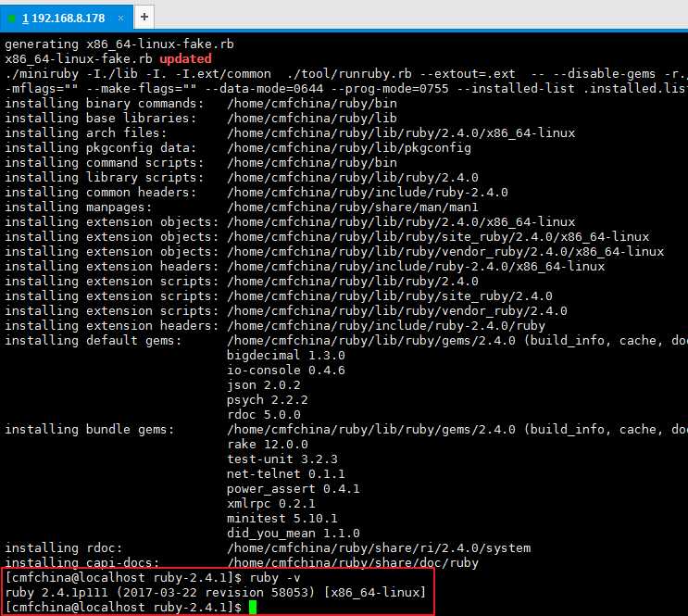The image size is (688, 616).
Task: Click 'generating x86_64-linux-fake.rb' line
Action: click(x=119, y=44)
